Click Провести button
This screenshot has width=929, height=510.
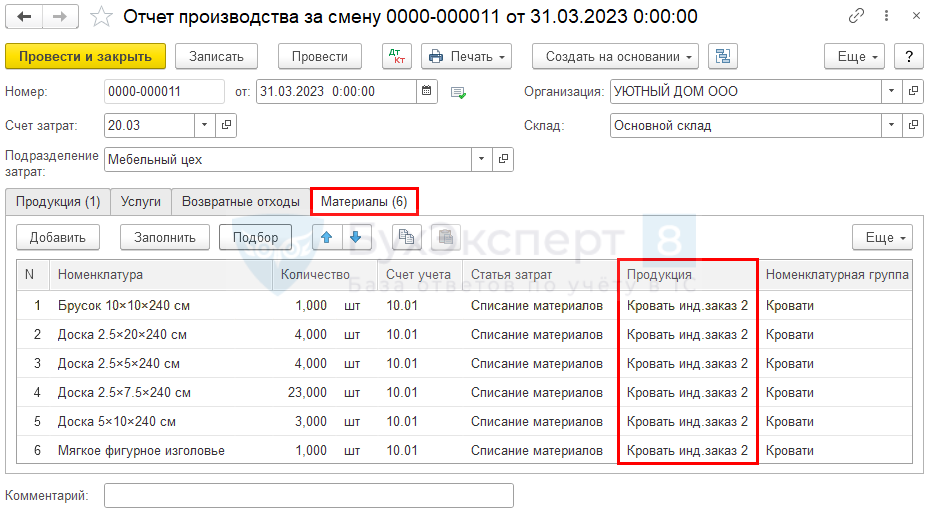(x=320, y=56)
